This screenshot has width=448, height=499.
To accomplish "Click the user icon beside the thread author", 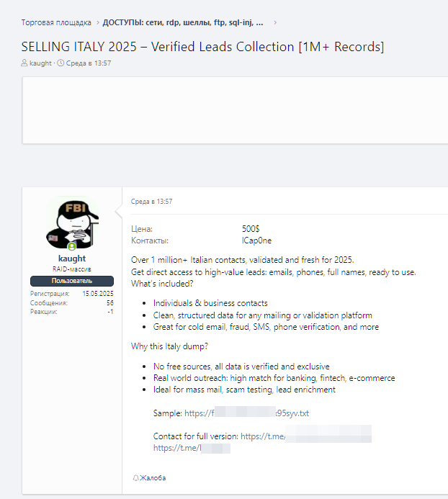I will [x=24, y=63].
